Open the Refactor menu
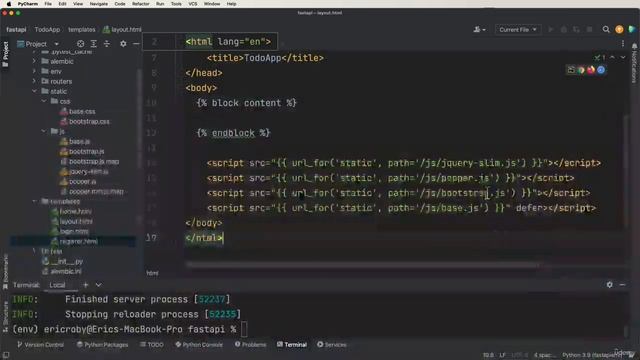640x360 pixels. (x=141, y=4)
